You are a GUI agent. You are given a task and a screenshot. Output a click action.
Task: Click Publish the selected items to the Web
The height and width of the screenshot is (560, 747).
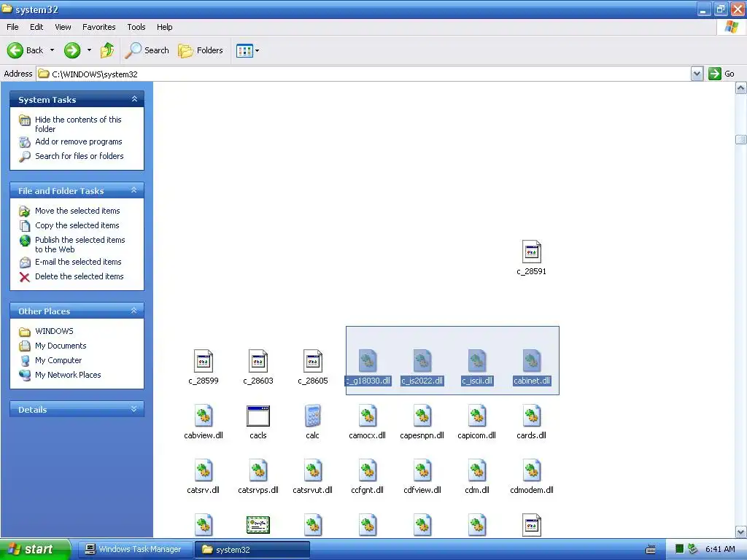point(80,244)
